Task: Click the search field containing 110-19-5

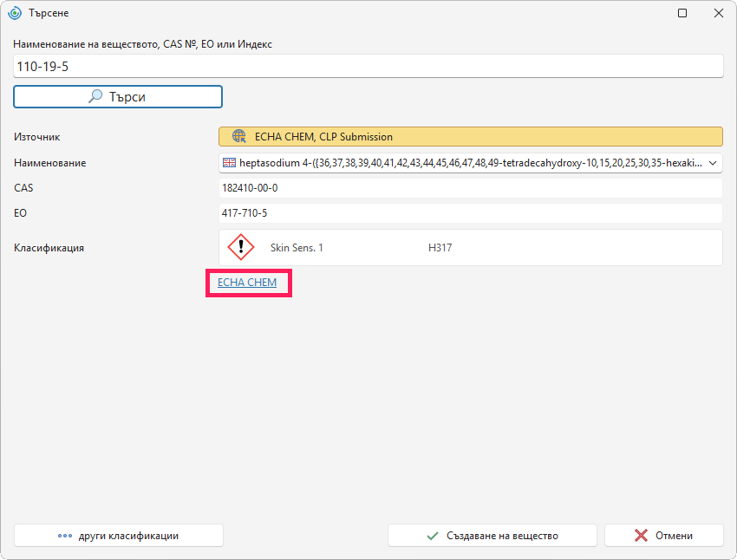Action: [x=368, y=66]
